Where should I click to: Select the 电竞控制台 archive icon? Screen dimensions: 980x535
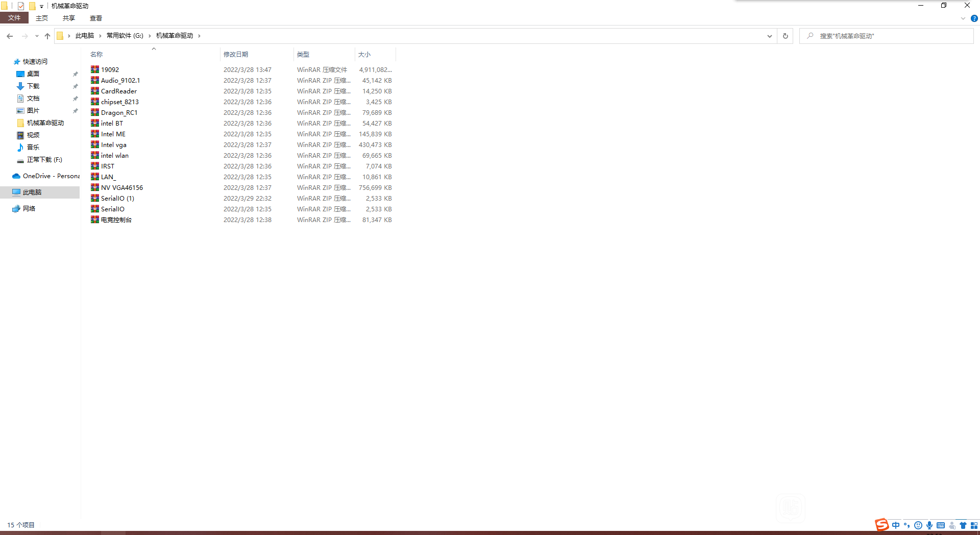pos(95,220)
